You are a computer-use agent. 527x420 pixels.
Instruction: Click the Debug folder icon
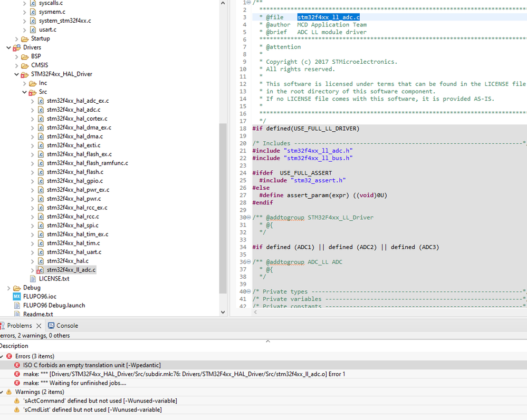click(17, 288)
